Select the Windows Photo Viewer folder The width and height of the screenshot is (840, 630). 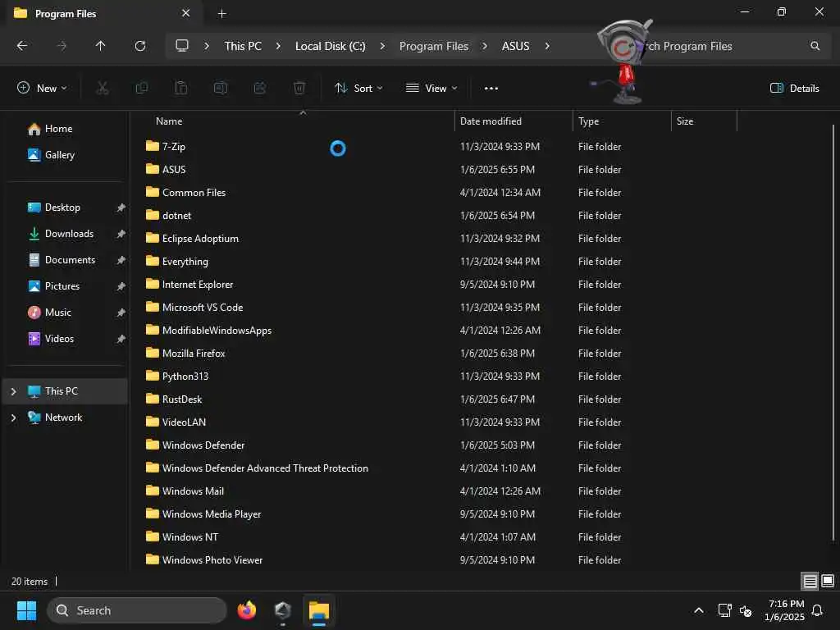pyautogui.click(x=204, y=560)
